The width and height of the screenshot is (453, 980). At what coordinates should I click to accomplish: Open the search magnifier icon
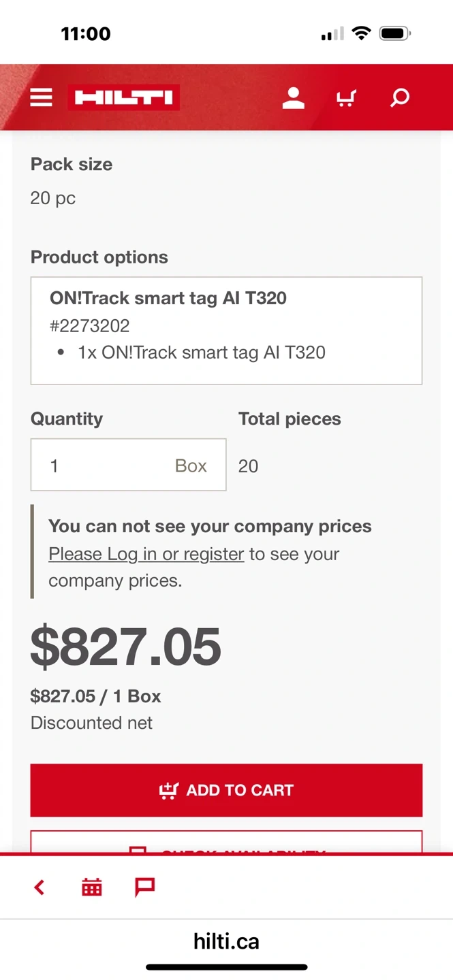(x=400, y=97)
